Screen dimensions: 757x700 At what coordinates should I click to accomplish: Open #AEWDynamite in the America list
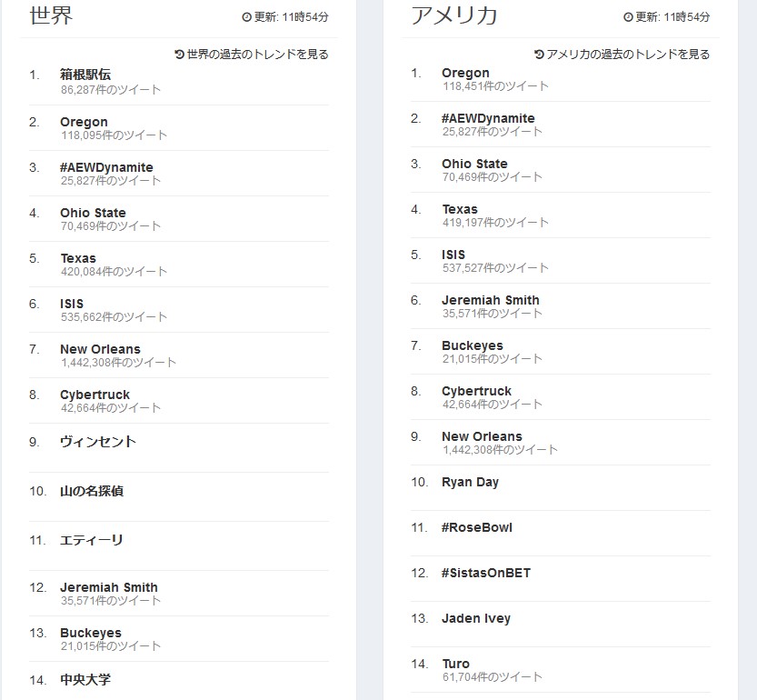488,118
